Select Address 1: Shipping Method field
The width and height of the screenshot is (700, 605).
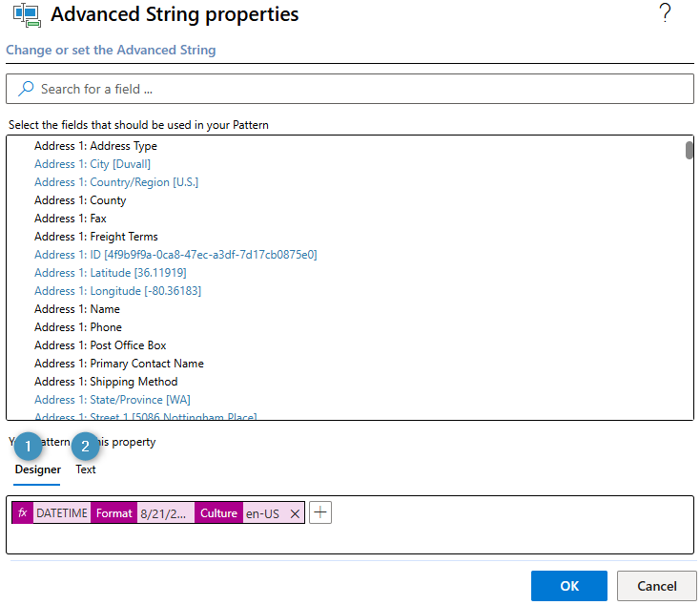click(106, 382)
